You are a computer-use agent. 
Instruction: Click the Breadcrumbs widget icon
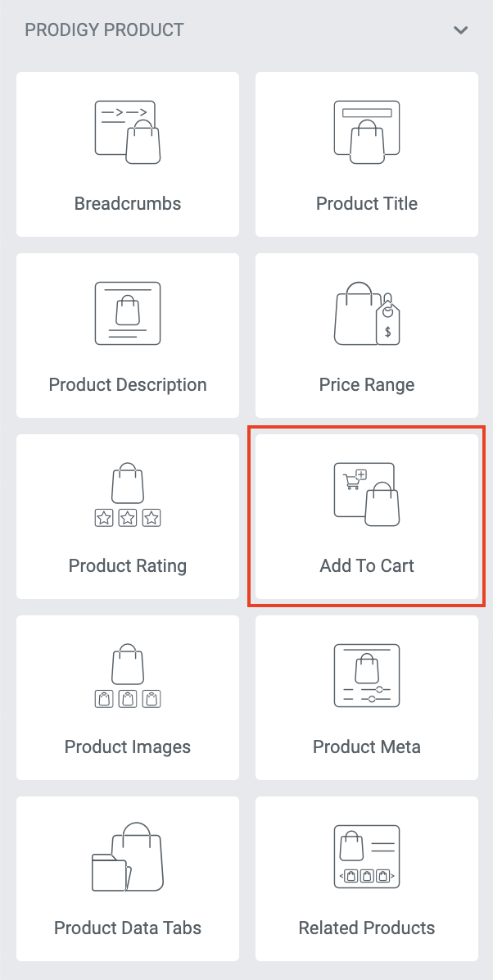point(128,132)
